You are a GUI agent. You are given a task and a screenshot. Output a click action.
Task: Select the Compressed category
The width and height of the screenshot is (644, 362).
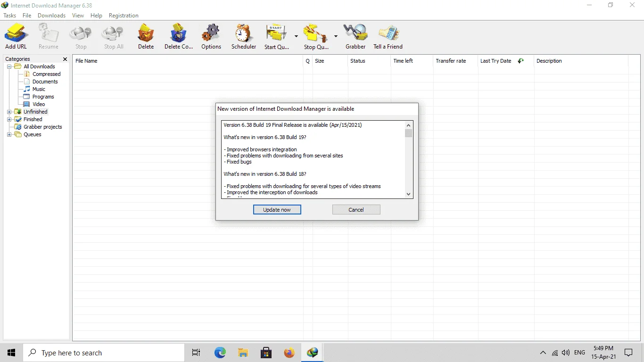coord(46,74)
